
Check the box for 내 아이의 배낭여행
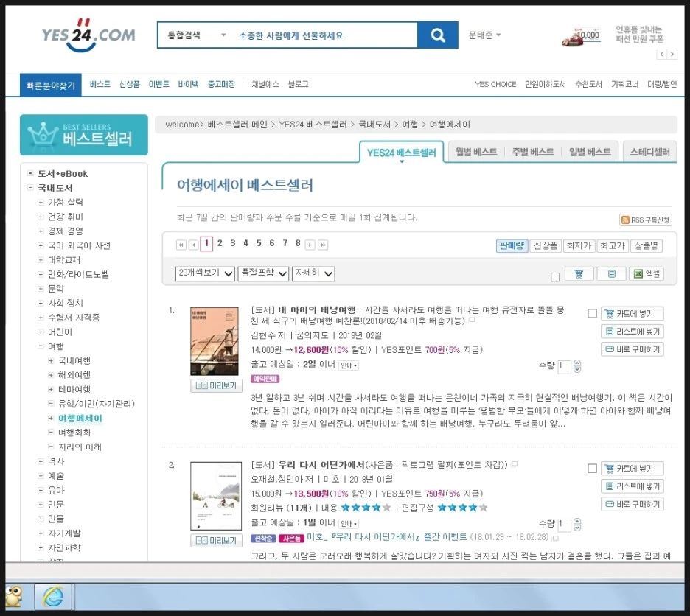tap(592, 313)
